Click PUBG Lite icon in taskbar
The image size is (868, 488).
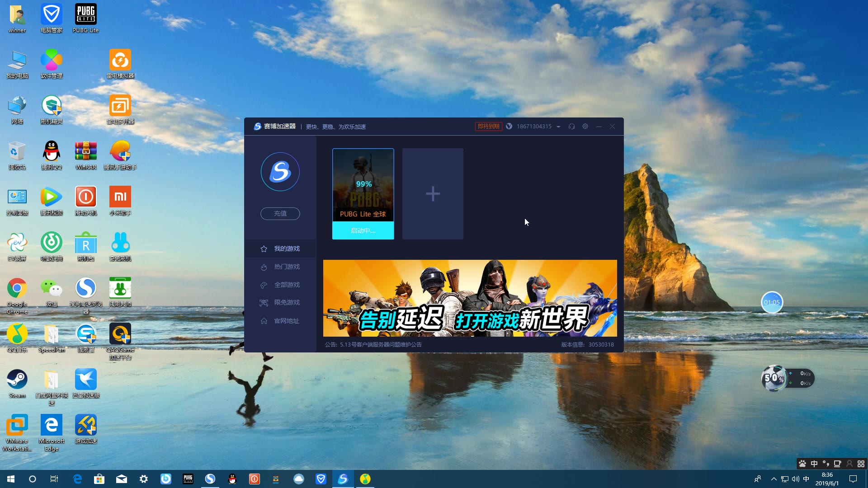[x=188, y=479]
